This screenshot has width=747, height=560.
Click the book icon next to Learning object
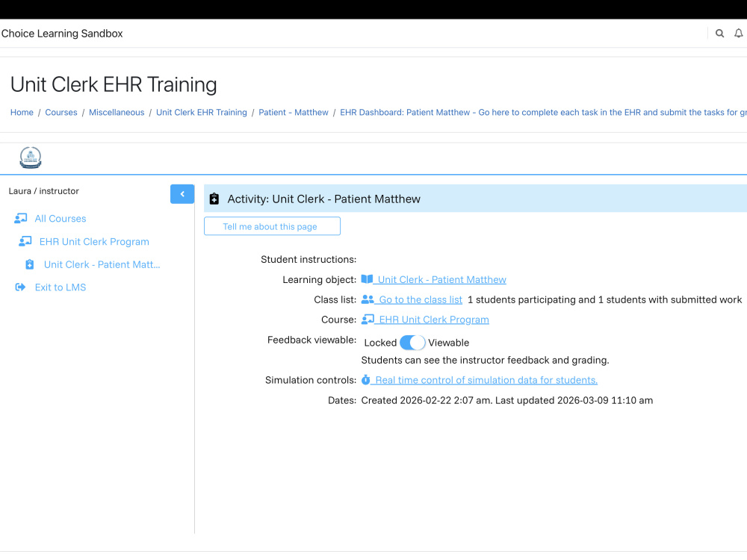pyautogui.click(x=367, y=279)
